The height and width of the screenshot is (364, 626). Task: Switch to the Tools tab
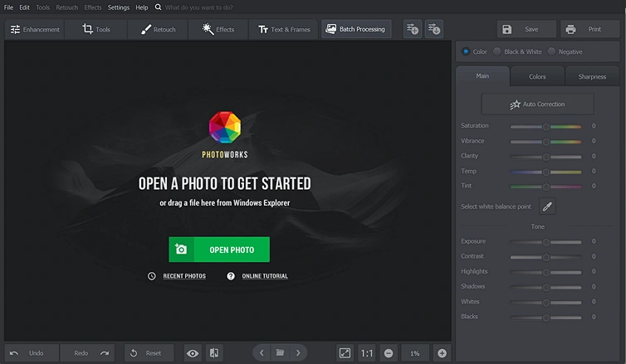(x=96, y=30)
